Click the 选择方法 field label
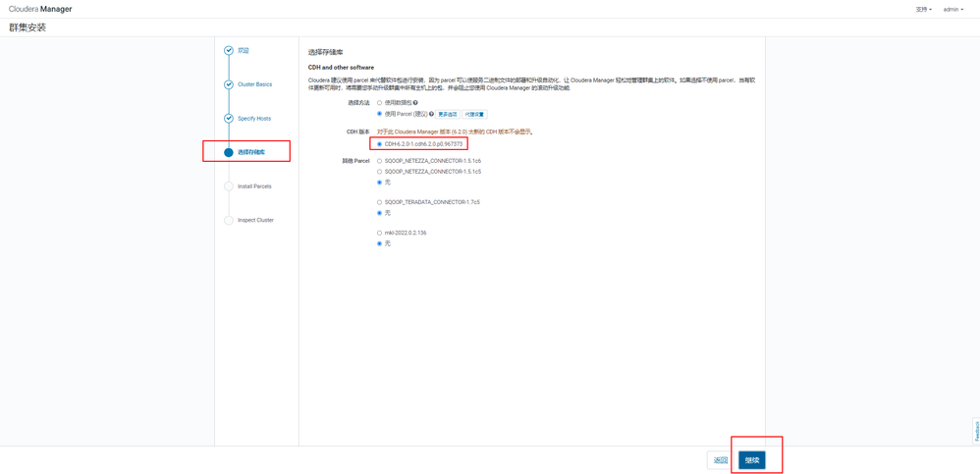Image resolution: width=980 pixels, height=474 pixels. (359, 102)
